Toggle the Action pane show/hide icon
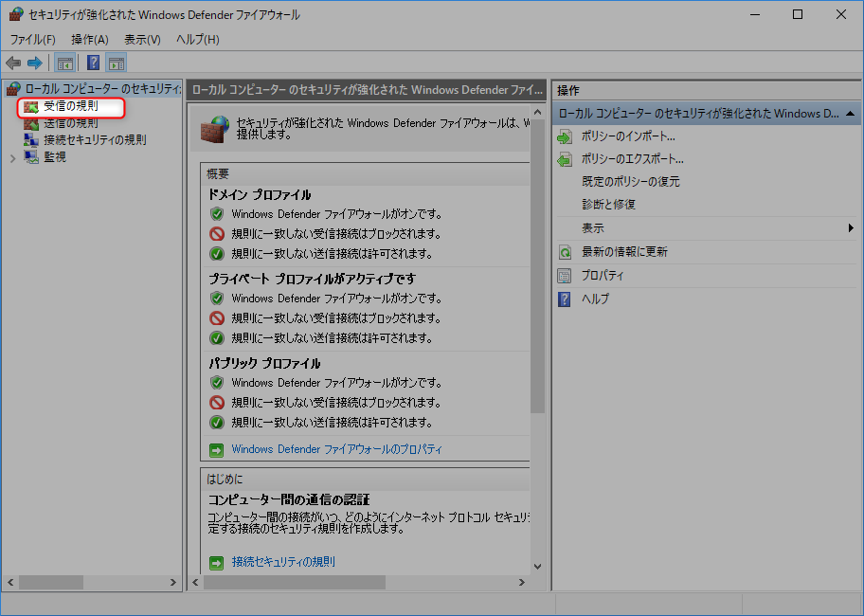 pos(117,63)
